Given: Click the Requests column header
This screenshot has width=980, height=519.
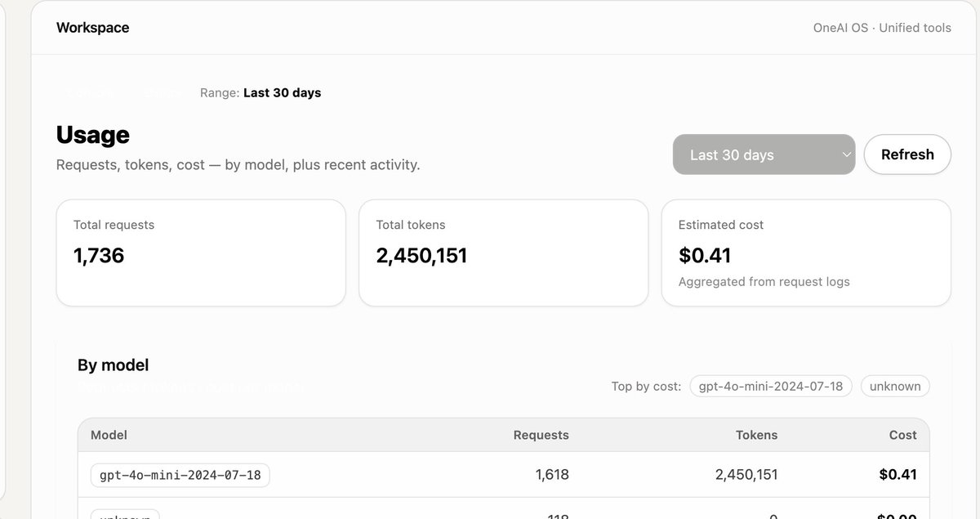Looking at the screenshot, I should tap(541, 435).
